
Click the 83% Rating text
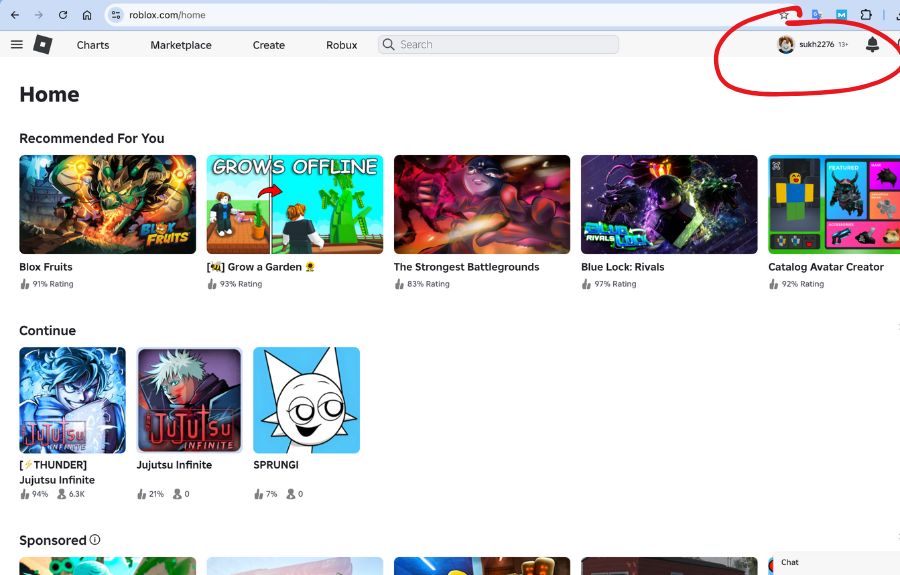[428, 283]
